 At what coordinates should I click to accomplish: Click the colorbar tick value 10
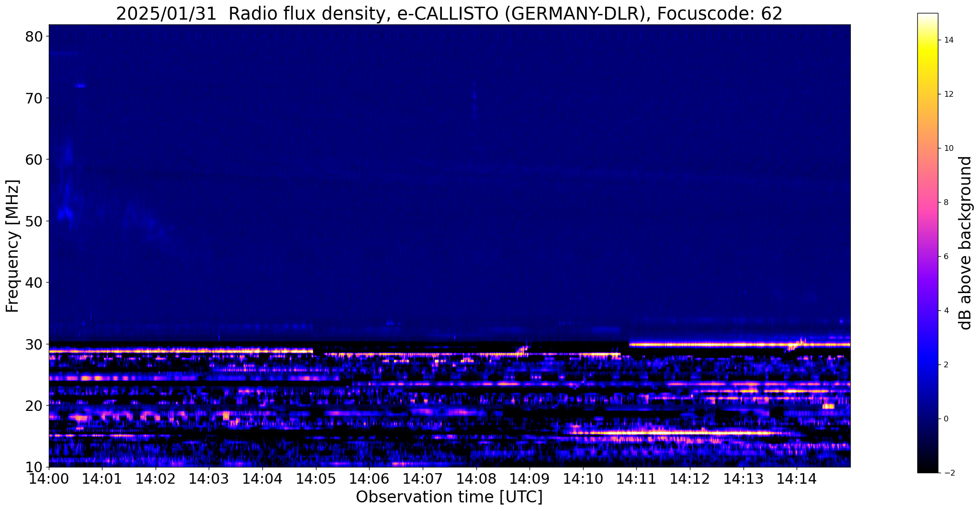tap(948, 148)
